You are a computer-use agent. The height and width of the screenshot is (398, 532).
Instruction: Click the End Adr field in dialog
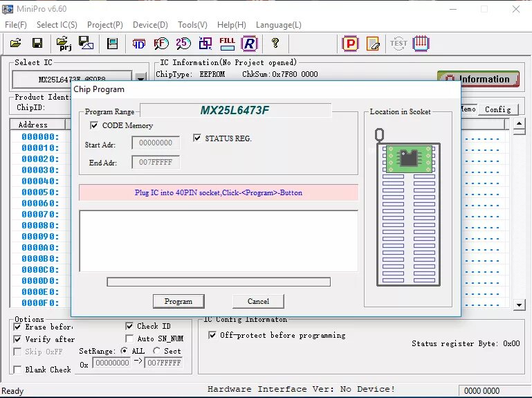coord(156,163)
